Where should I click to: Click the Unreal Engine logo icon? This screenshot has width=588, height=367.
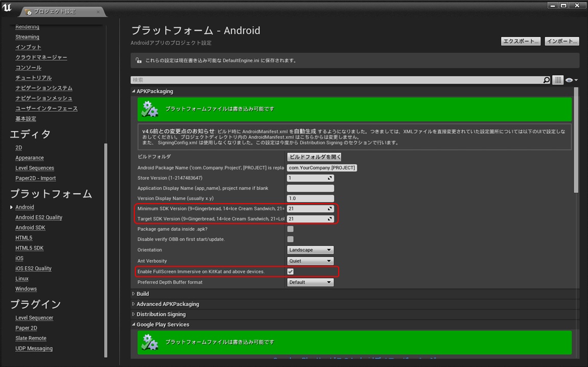7,7
